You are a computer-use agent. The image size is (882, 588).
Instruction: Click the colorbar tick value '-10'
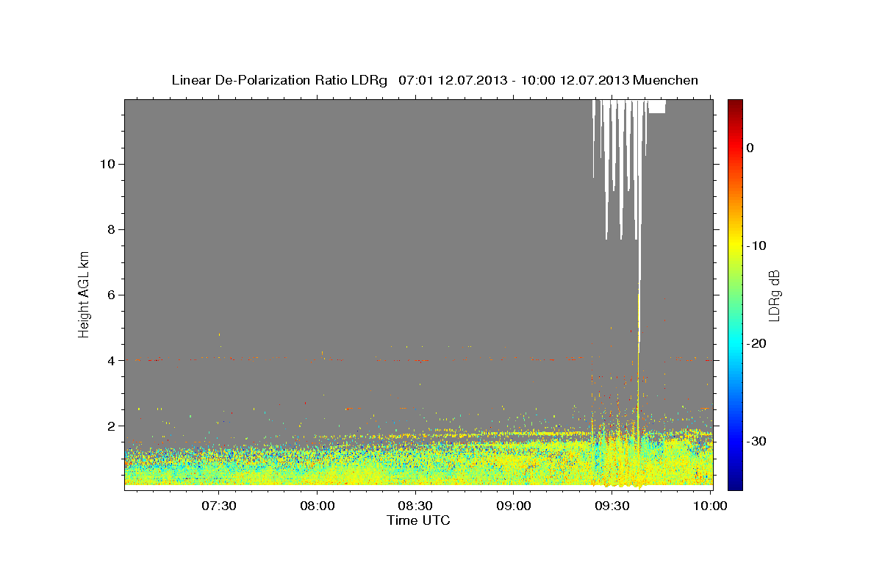point(756,245)
